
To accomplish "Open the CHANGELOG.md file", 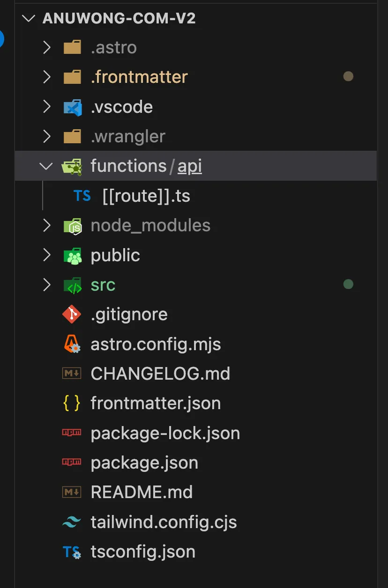I will (x=160, y=374).
